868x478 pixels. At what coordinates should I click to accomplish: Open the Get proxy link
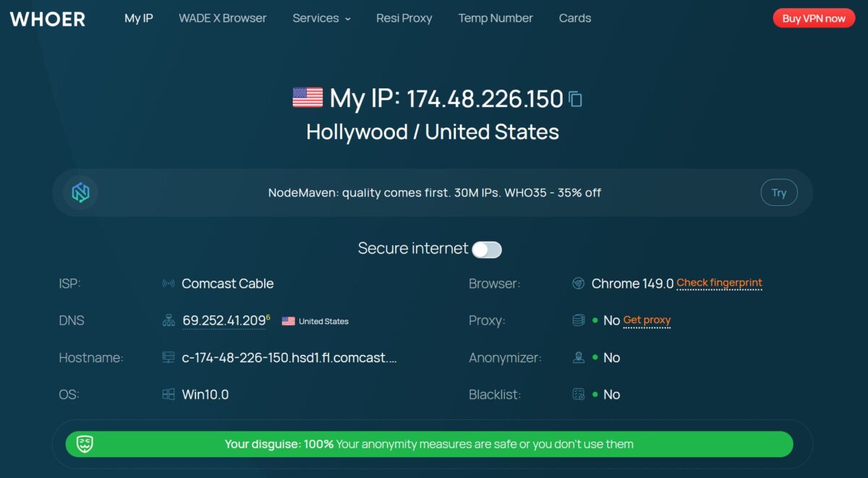pos(647,320)
